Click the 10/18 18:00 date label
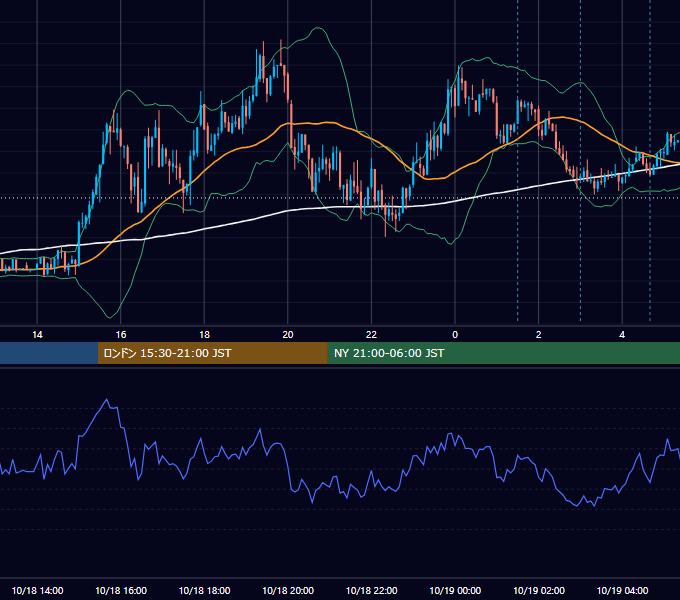The height and width of the screenshot is (600, 680). (x=204, y=590)
